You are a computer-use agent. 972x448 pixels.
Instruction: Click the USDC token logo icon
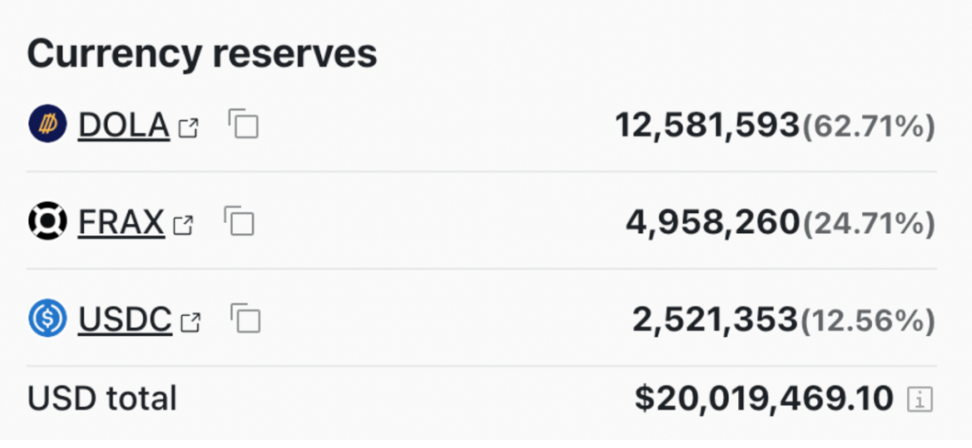tap(47, 318)
